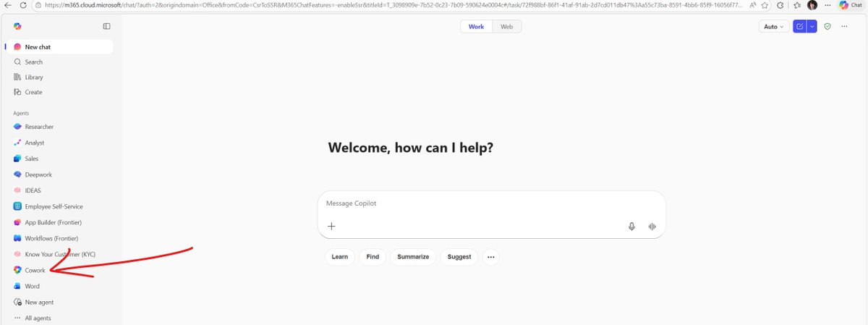This screenshot has height=325, width=868.
Task: Click the Suggest suggestion button
Action: point(459,256)
